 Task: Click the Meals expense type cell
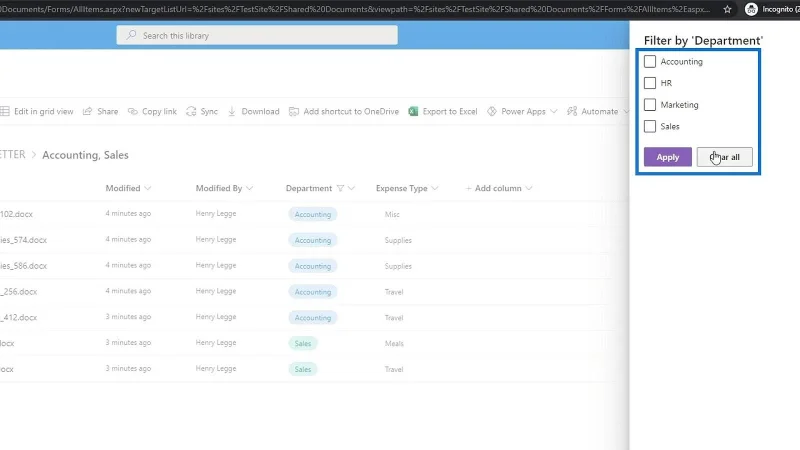394,343
